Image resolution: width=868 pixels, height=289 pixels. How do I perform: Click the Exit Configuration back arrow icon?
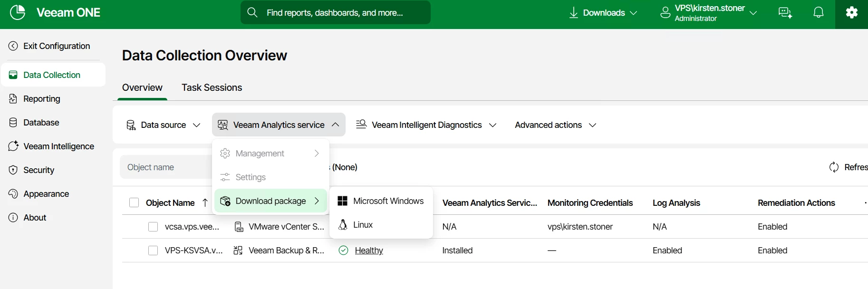click(x=13, y=46)
